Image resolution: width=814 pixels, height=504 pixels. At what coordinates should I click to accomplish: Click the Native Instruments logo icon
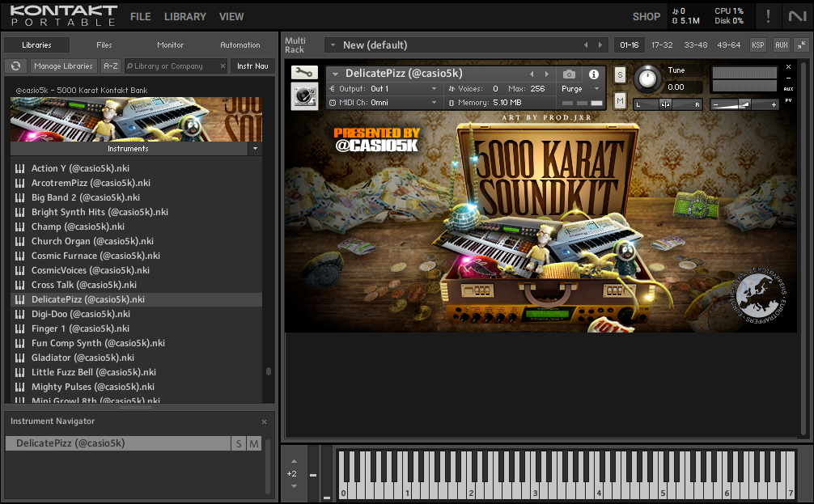pos(797,16)
